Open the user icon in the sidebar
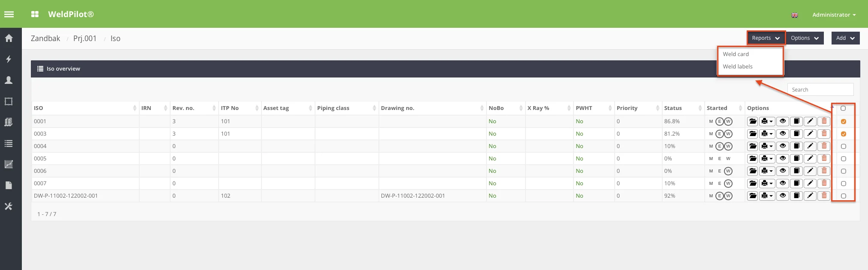Screen dimensions: 868x270 coord(9,80)
